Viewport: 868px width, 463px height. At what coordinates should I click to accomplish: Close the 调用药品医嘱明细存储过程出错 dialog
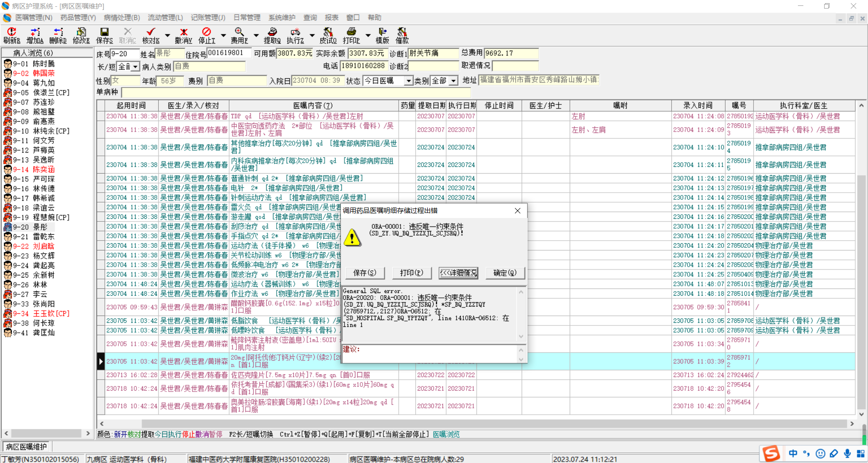coord(518,211)
